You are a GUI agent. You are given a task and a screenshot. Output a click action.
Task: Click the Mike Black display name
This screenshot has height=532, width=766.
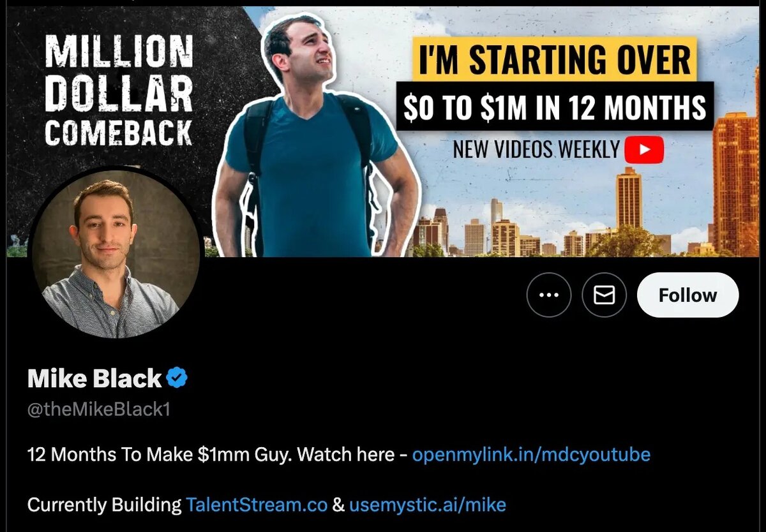(94, 378)
